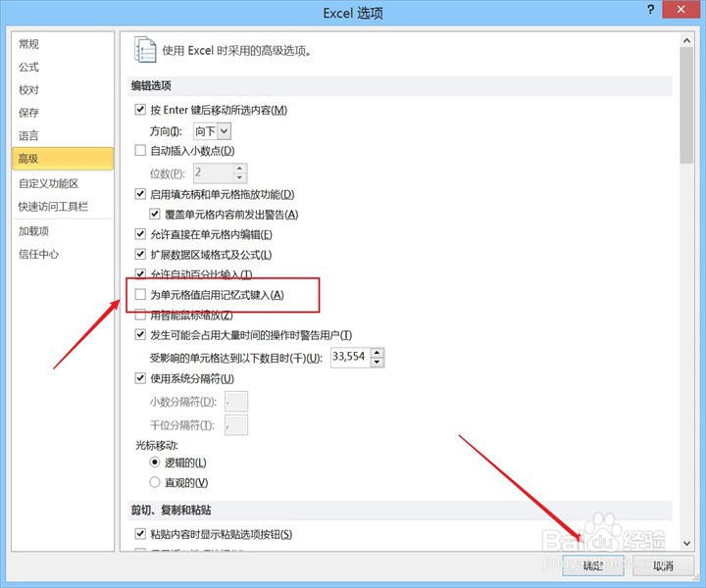The height and width of the screenshot is (588, 706).
Task: Increase 位数 with the up stepper arrow
Action: [240, 169]
